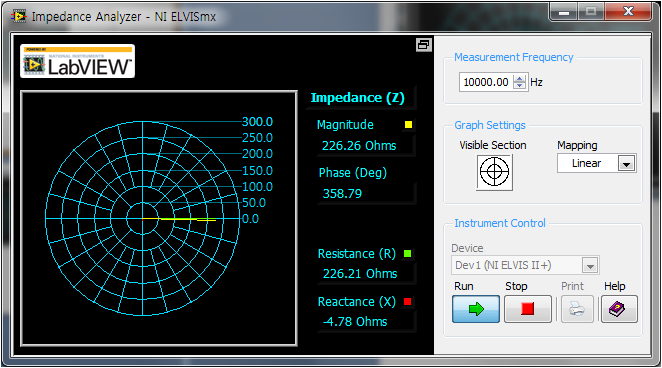Click the 200.0 scale label

(257, 154)
